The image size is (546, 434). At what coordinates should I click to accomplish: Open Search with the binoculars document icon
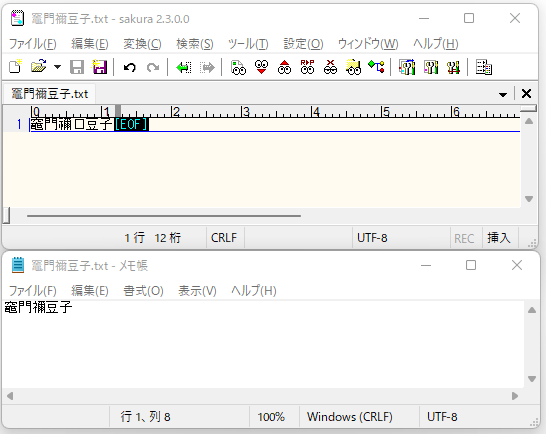[238, 67]
